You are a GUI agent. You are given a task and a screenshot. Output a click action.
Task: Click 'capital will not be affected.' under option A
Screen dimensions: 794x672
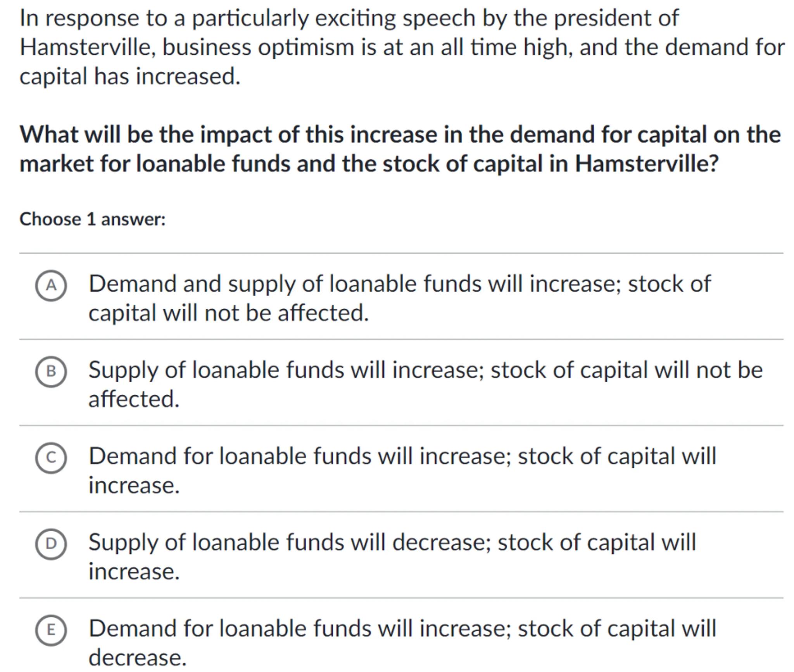tap(228, 313)
